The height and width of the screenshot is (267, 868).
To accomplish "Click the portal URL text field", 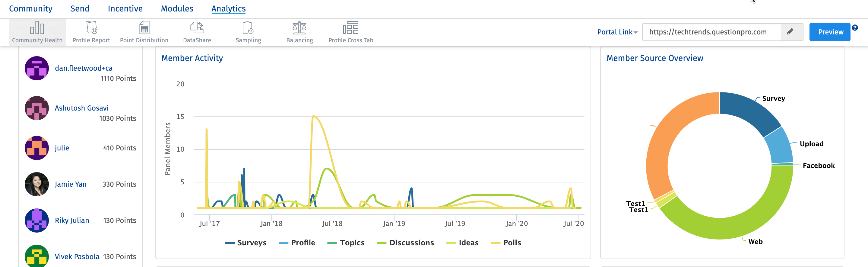I will 711,32.
